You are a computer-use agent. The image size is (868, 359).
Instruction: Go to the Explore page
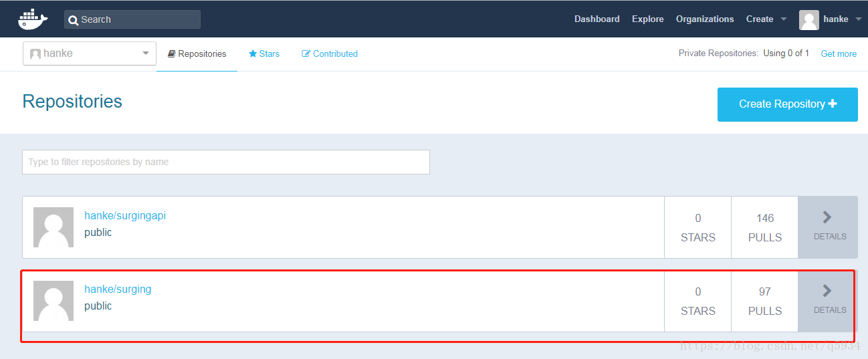(x=647, y=19)
